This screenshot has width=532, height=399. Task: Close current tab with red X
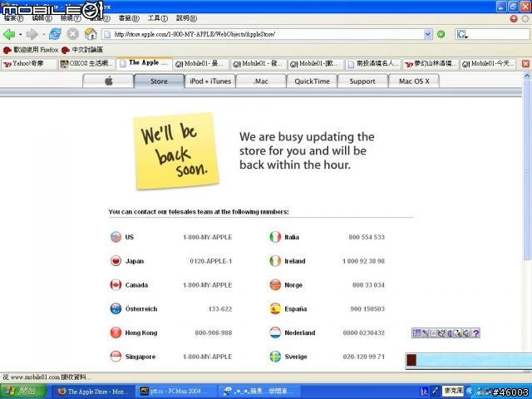(x=525, y=64)
